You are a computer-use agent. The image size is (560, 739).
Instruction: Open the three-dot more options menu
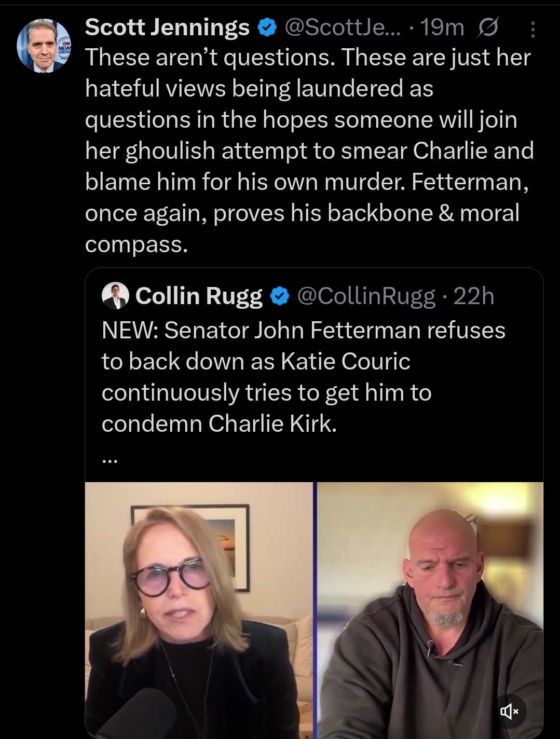(532, 30)
